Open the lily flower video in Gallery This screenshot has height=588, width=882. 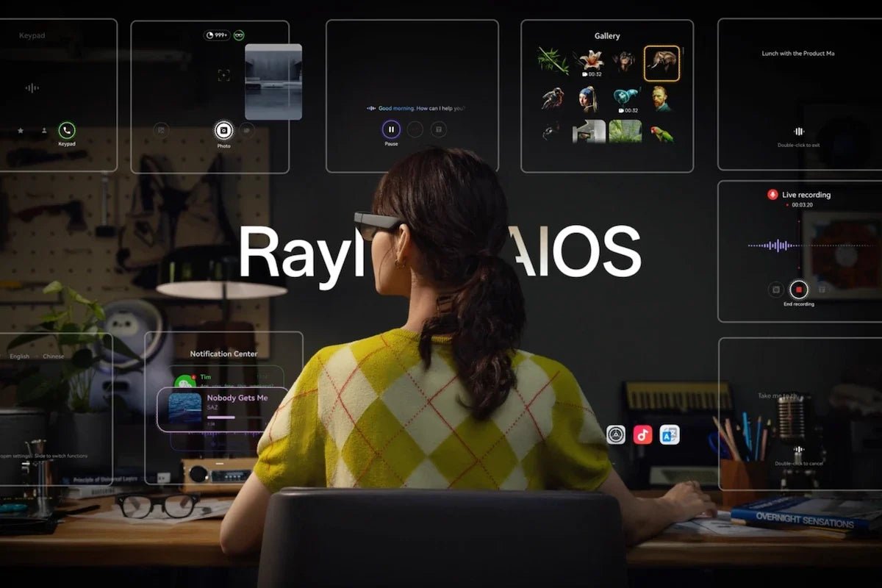pyautogui.click(x=591, y=62)
